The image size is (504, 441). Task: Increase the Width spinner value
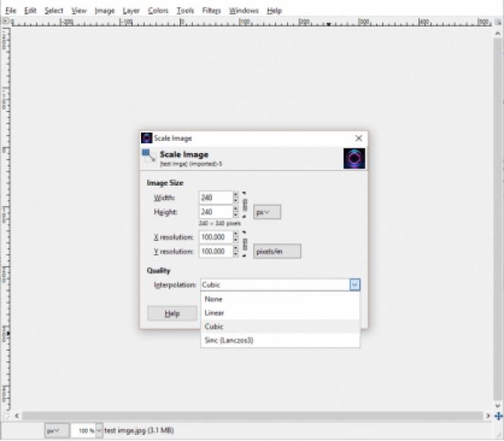(x=236, y=194)
